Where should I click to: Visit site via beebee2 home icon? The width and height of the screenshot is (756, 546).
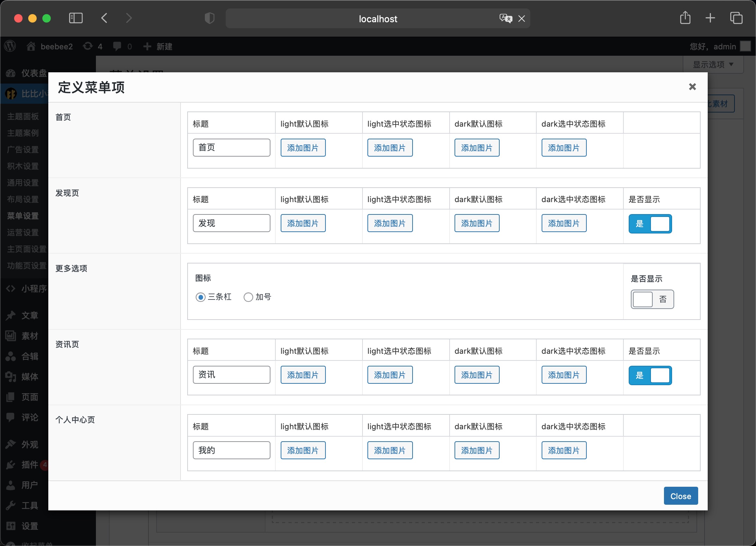pyautogui.click(x=31, y=46)
